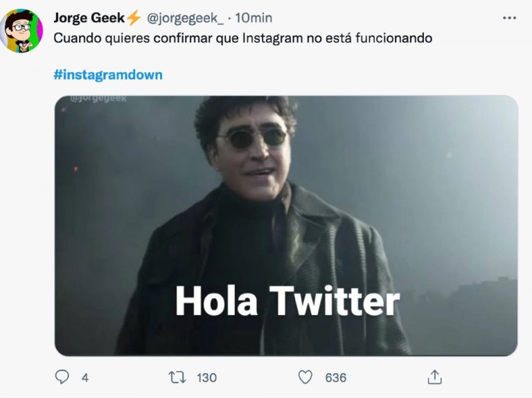
Task: Click the likes count 636
Action: pos(335,378)
